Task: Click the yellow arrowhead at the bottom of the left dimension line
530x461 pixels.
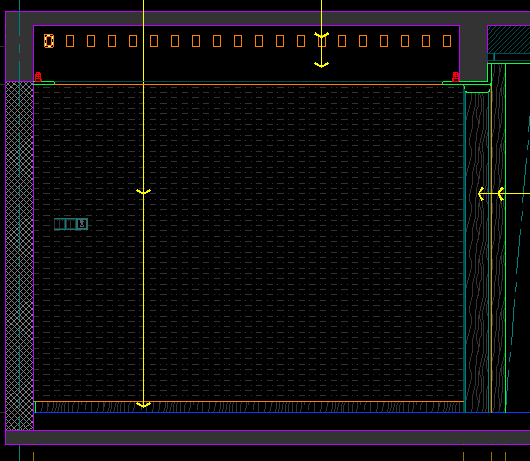Action: coord(143,405)
